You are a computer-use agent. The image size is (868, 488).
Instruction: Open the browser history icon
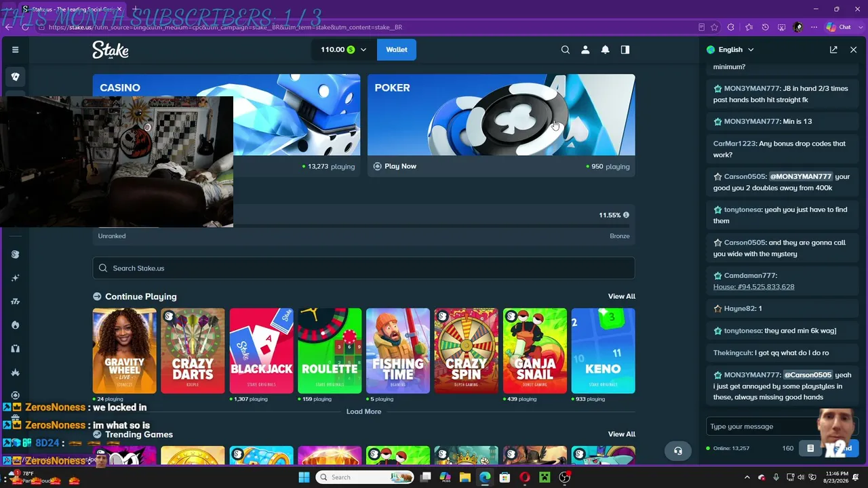[765, 27]
